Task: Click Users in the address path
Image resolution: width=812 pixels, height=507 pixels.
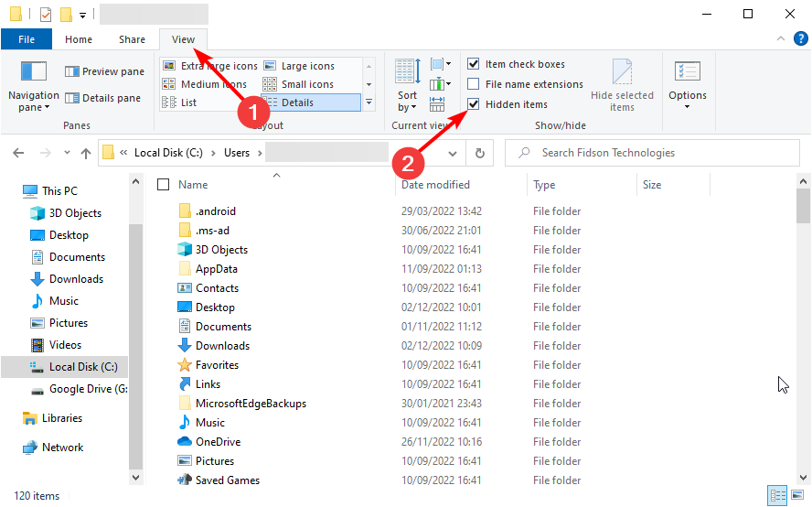Action: click(x=237, y=153)
